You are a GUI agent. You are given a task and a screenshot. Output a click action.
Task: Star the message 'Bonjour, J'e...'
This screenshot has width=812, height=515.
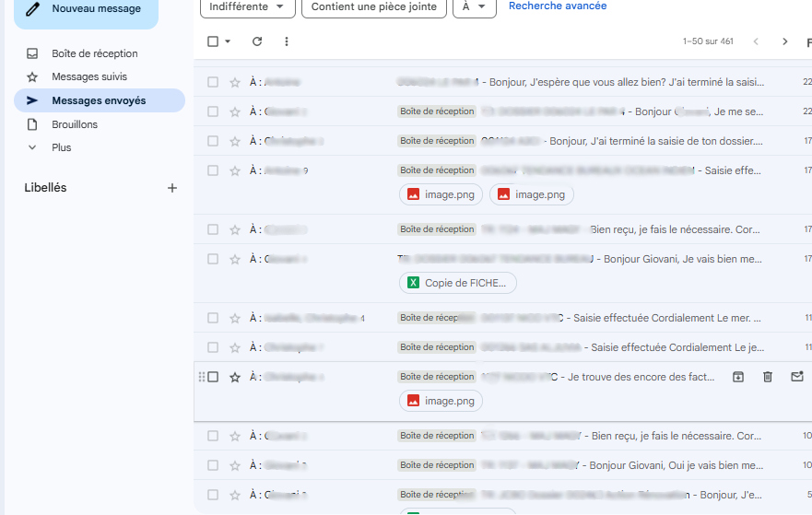[x=235, y=496]
